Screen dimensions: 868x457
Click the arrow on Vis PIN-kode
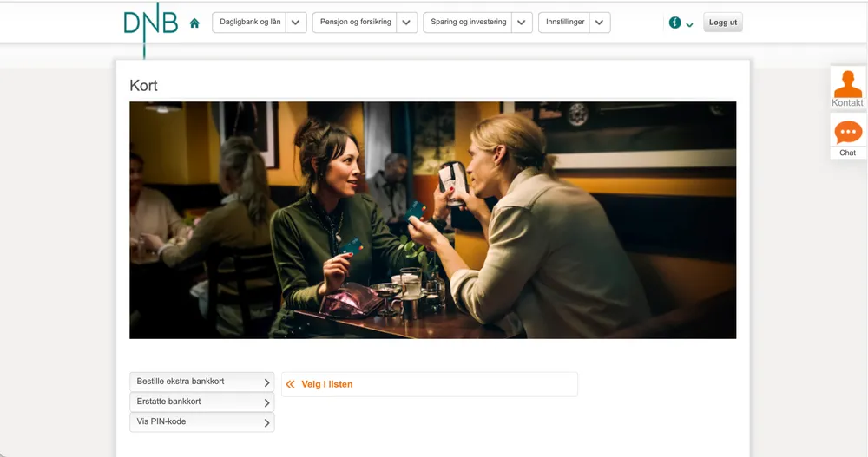click(266, 422)
